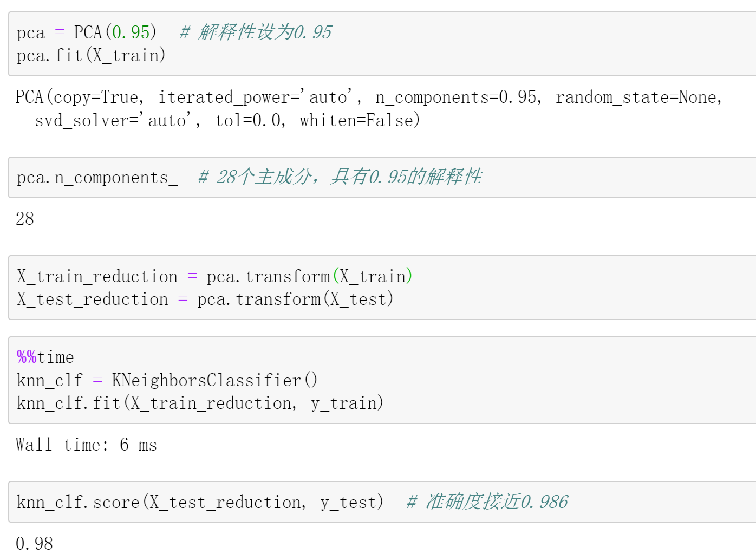Click n_components=0.95 in the PCA output
Image resolution: width=756 pixels, height=560 pixels.
point(458,97)
